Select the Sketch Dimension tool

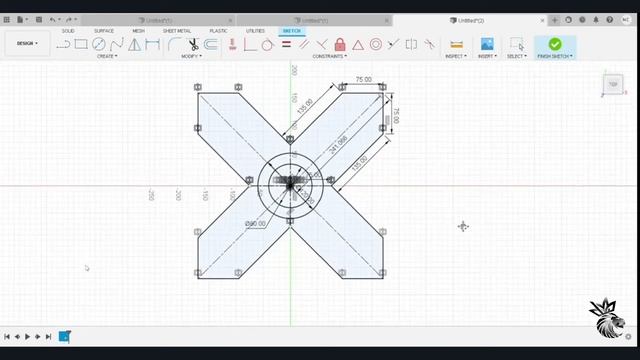pos(153,44)
